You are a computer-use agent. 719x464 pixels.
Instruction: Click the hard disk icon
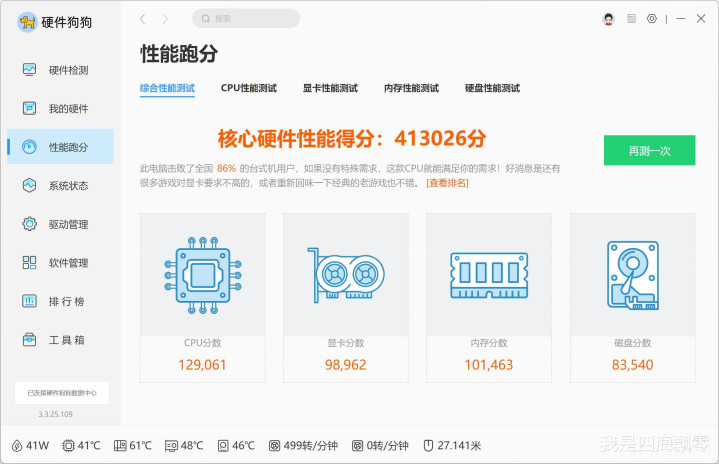tap(633, 275)
